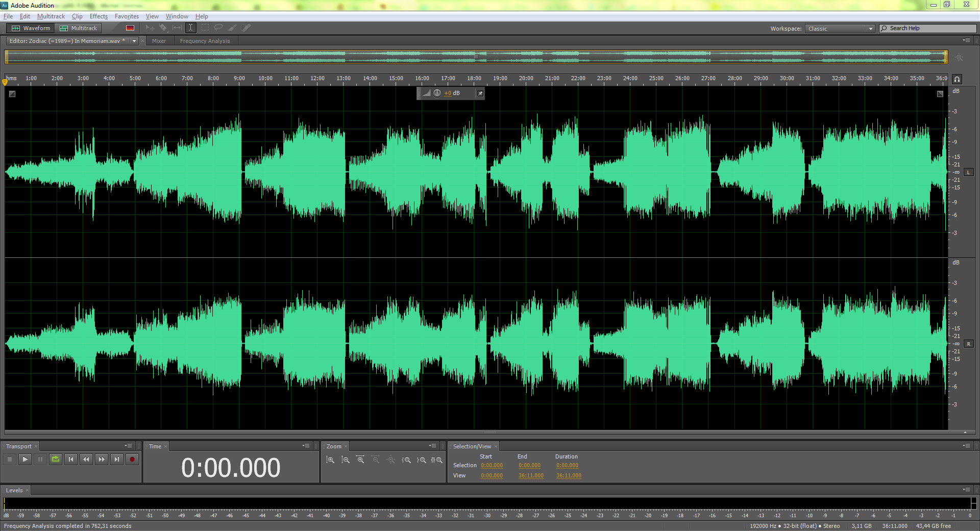980x531 pixels.
Task: Adjust the HUD volume gain knob
Action: [437, 93]
